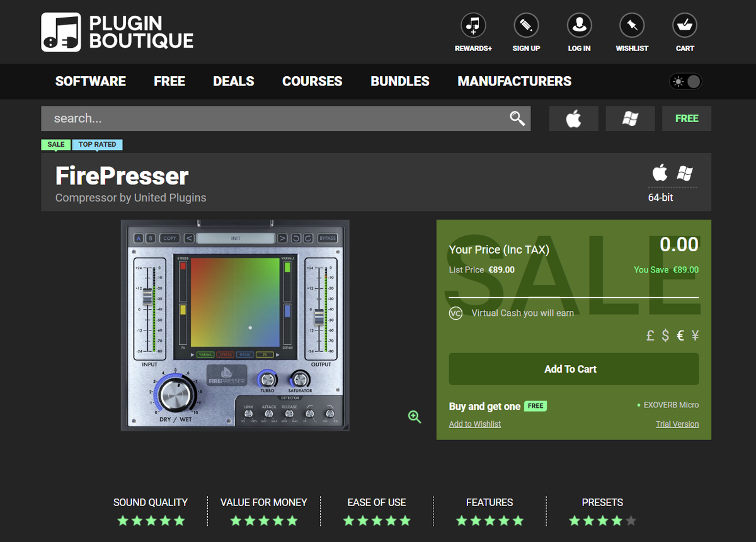Click the Plugin Boutique logo
This screenshot has width=756, height=542.
click(117, 32)
